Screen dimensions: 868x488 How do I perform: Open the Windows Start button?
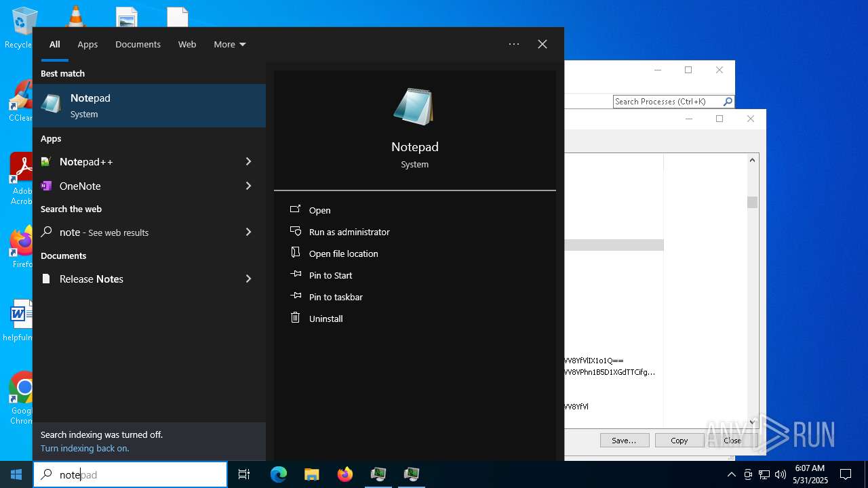tap(16, 474)
